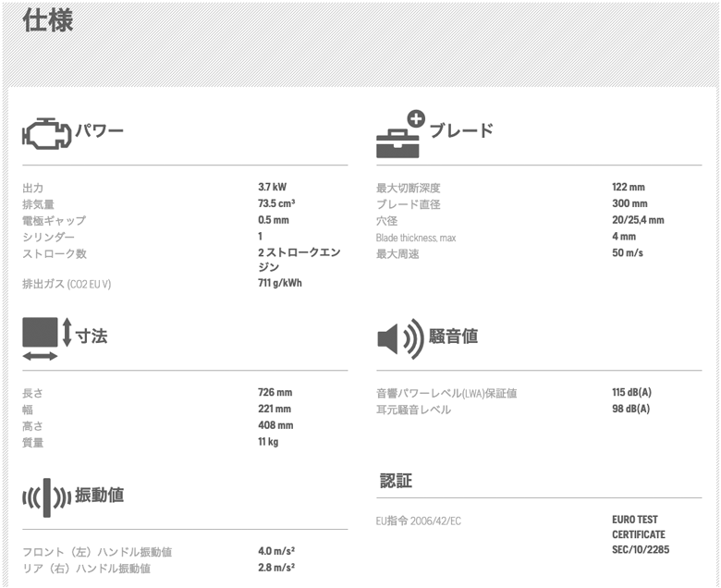Viewport: 721px width, 588px height.
Task: Click the 電極ギャップ label
Action: (x=54, y=221)
